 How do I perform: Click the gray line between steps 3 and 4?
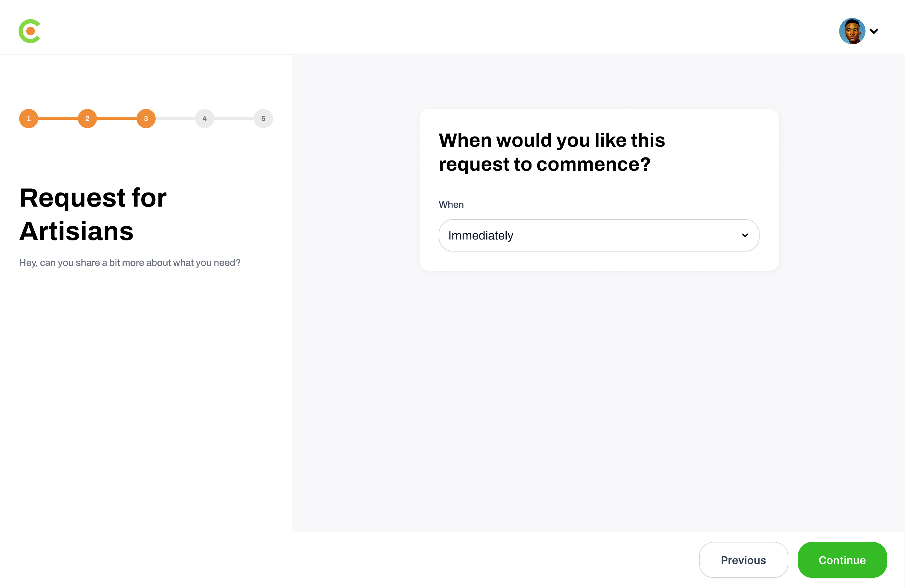coord(175,119)
